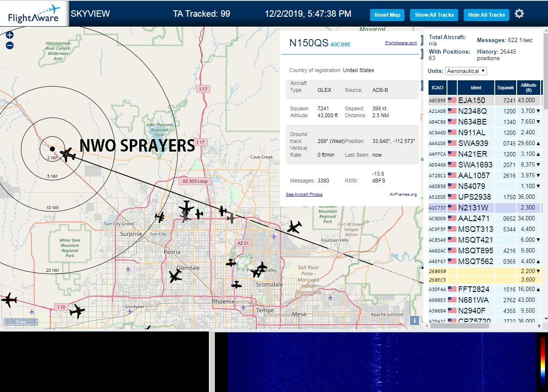Viewport: 548px width, 392px height.
Task: Open See Aircraft Photos link
Action: coord(304,194)
